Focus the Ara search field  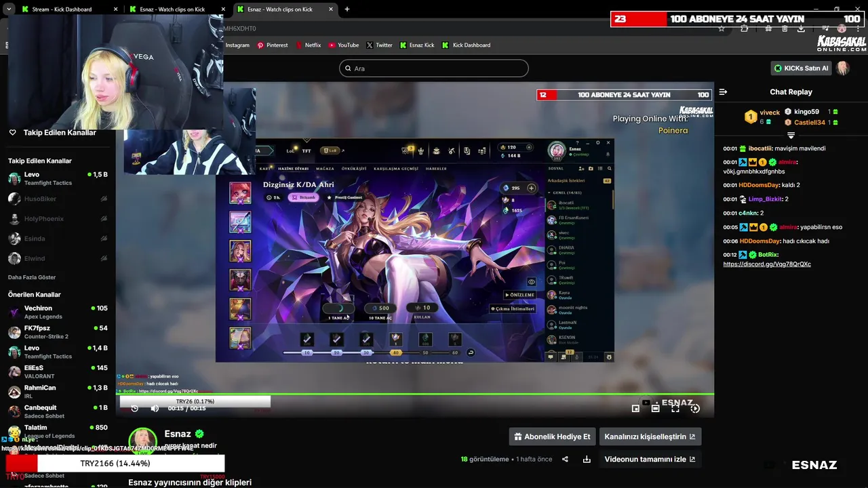point(433,68)
